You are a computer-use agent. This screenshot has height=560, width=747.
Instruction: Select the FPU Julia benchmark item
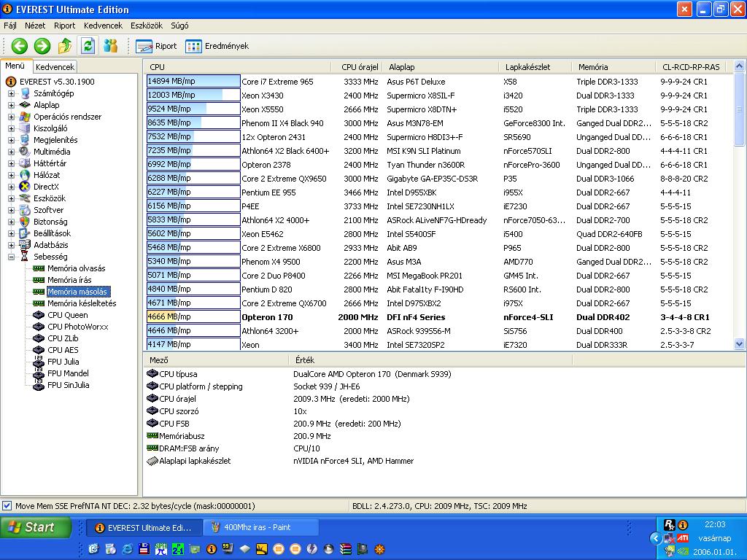[x=63, y=362]
